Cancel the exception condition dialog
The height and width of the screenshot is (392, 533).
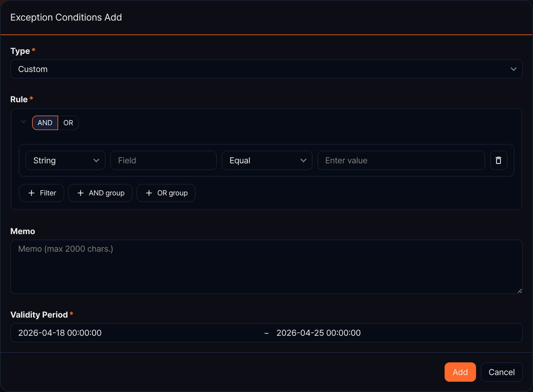tap(502, 372)
